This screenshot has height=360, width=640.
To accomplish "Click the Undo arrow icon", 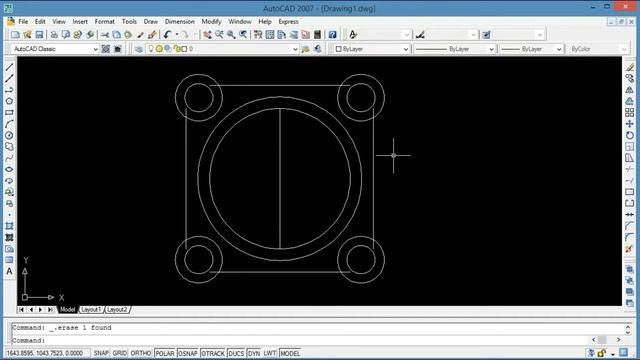I will [167, 35].
